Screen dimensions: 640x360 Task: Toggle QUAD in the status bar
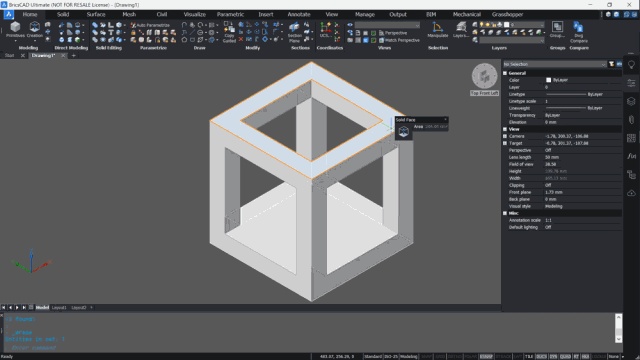(x=565, y=356)
